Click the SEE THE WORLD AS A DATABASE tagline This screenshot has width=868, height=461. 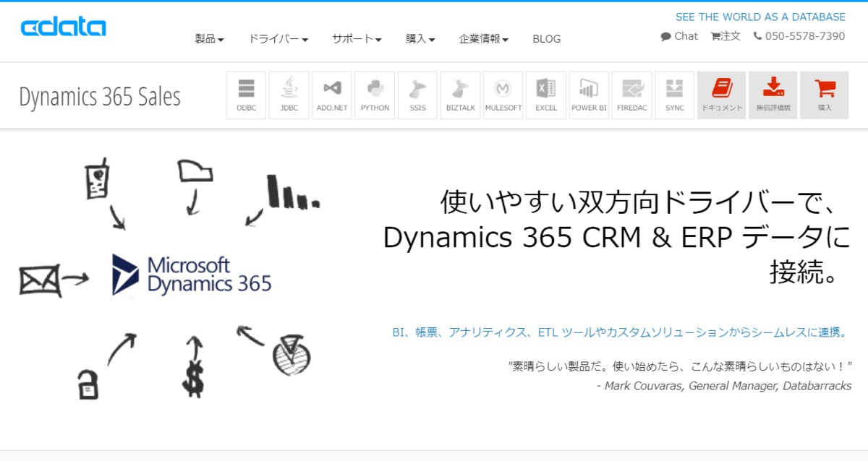760,17
